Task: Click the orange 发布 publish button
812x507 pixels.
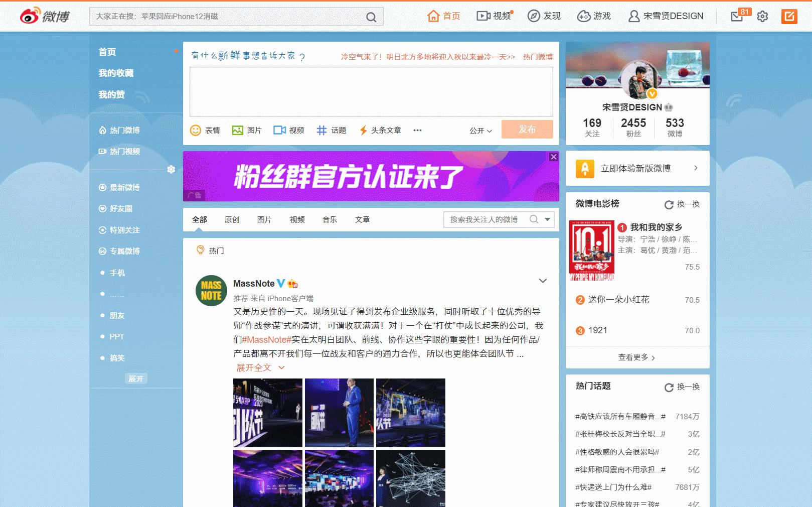Action: 527,130
